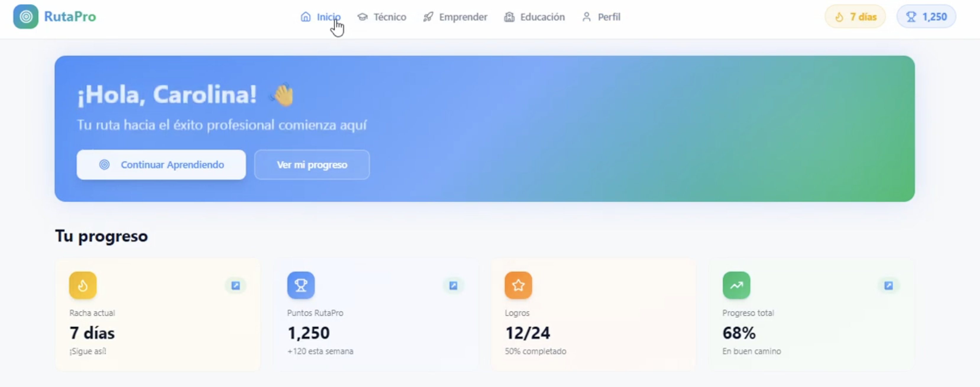The width and height of the screenshot is (980, 387).
Task: Click the 68% total progress indicator
Action: [739, 333]
